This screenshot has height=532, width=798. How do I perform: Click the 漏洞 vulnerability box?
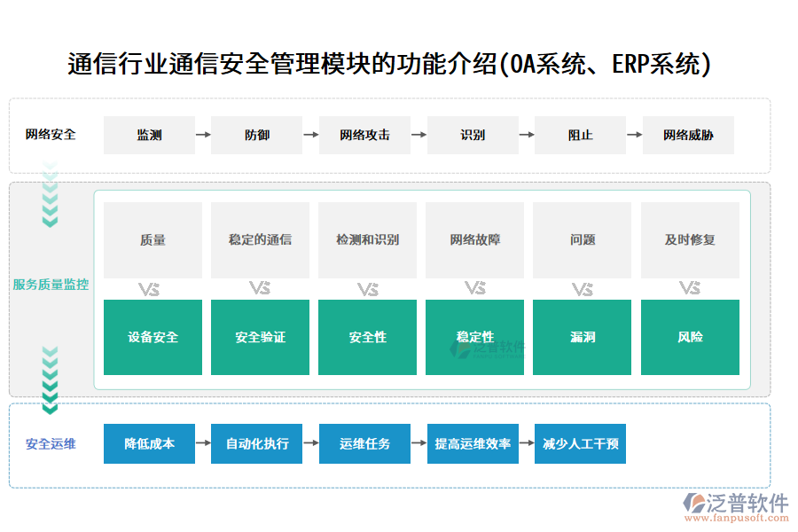click(582, 337)
